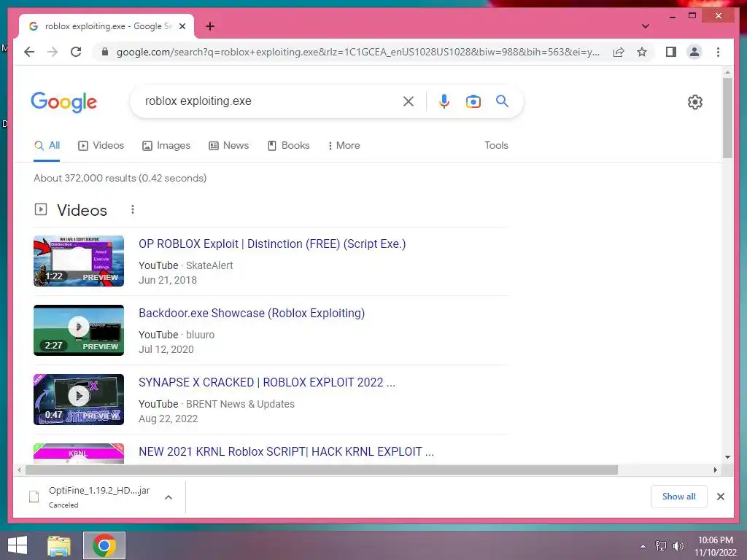Viewport: 747px width, 560px height.
Task: Open a new browser tab
Action: click(210, 26)
